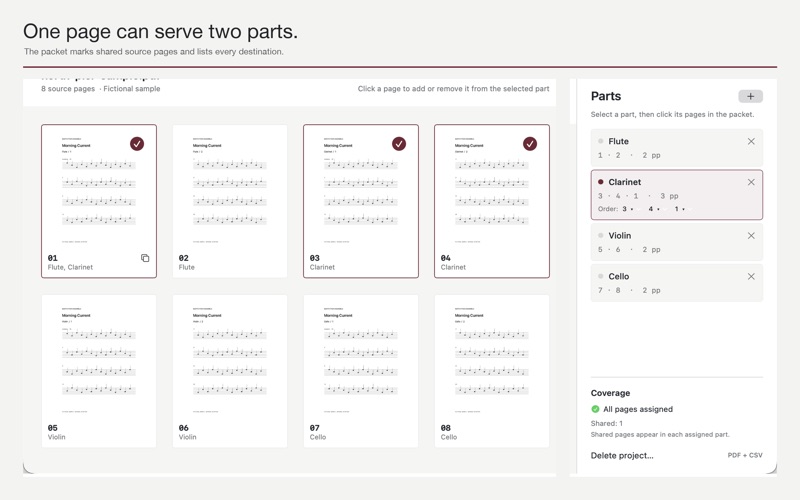Click Delete project...
This screenshot has height=500, width=800.
pyautogui.click(x=622, y=456)
